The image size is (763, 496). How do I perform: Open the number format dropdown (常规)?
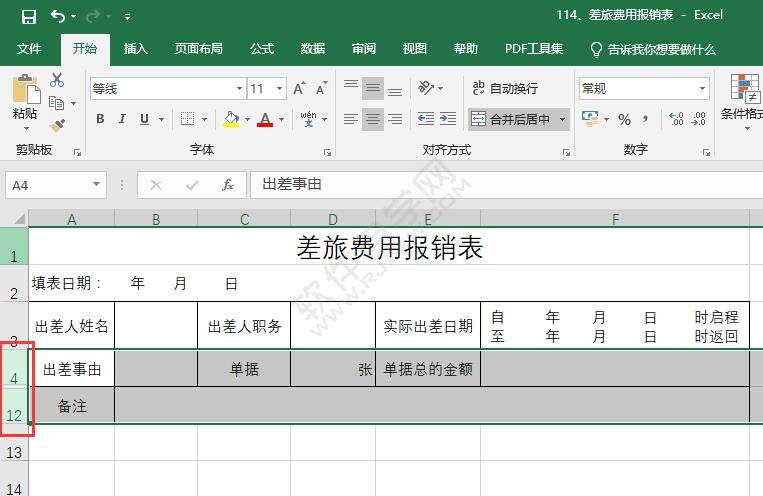[703, 89]
